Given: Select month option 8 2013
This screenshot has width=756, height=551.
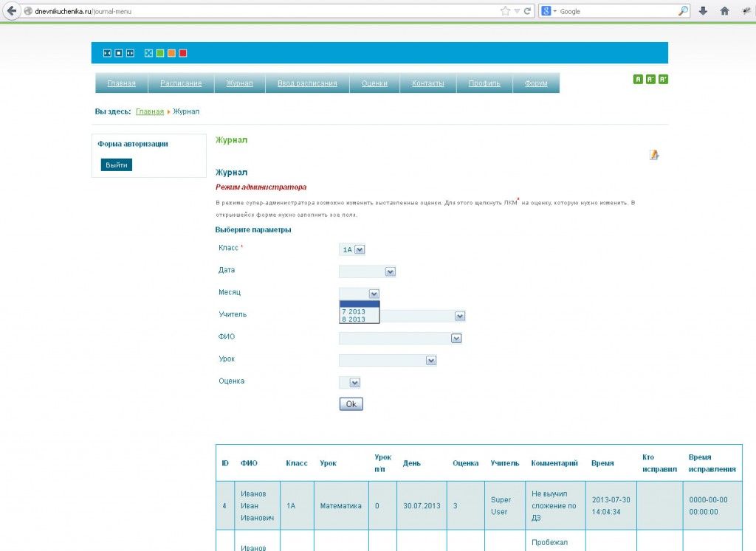Looking at the screenshot, I should tap(360, 319).
